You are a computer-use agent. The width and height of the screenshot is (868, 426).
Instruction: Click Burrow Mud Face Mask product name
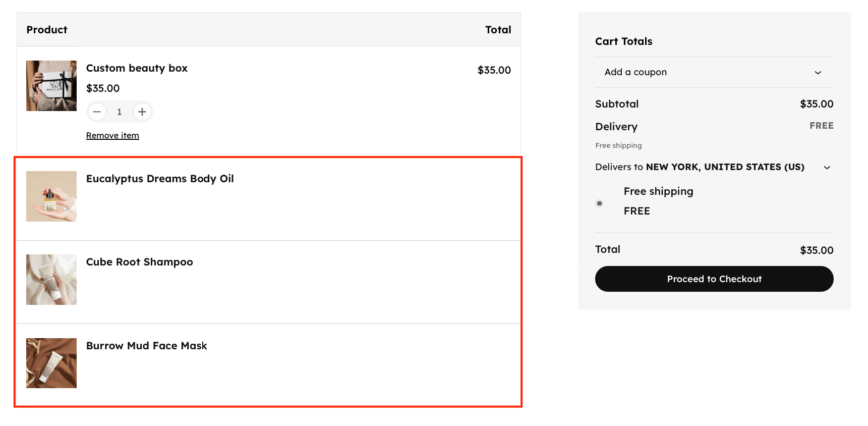146,346
